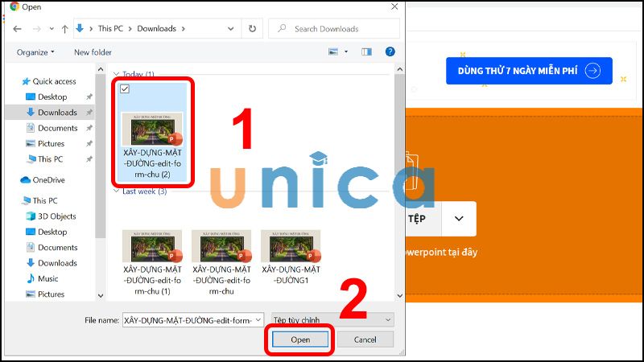644x362 pixels.
Task: Refresh the Downloads folder
Action: pyautogui.click(x=252, y=29)
